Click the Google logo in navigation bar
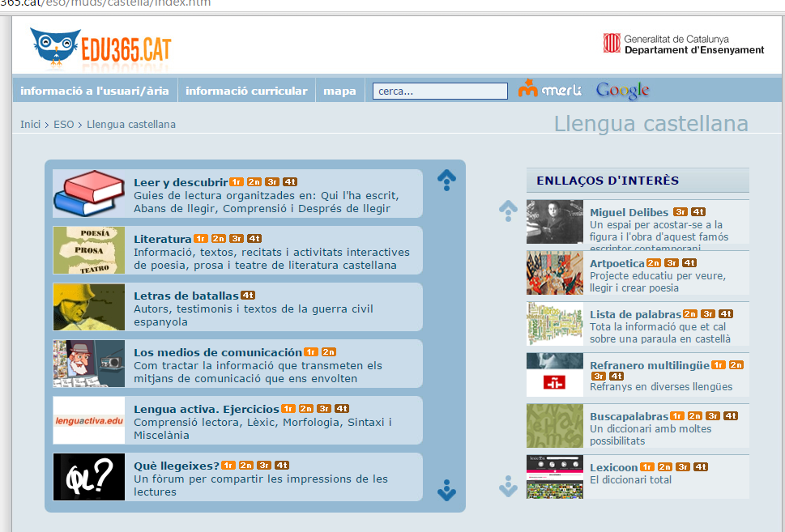 click(x=622, y=91)
